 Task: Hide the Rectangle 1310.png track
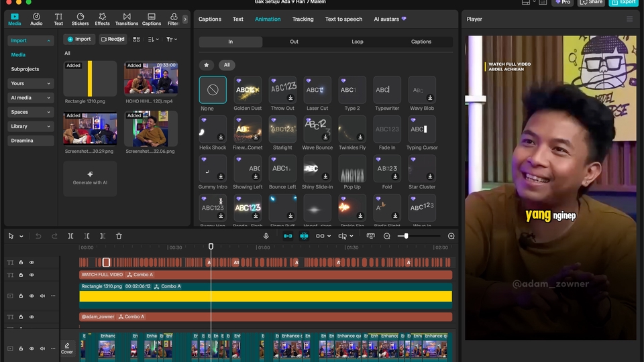[32, 296]
